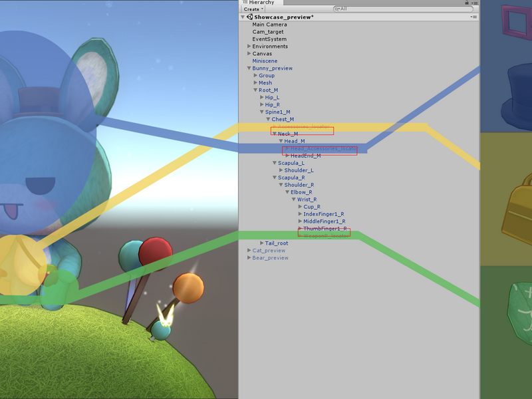Image resolution: width=532 pixels, height=399 pixels.
Task: Toggle the Hierarchy panel lock icon
Action: point(467,3)
